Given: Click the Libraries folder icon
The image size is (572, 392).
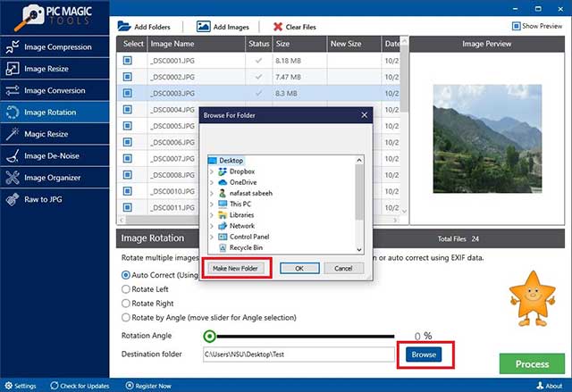Looking at the screenshot, I should [x=223, y=215].
